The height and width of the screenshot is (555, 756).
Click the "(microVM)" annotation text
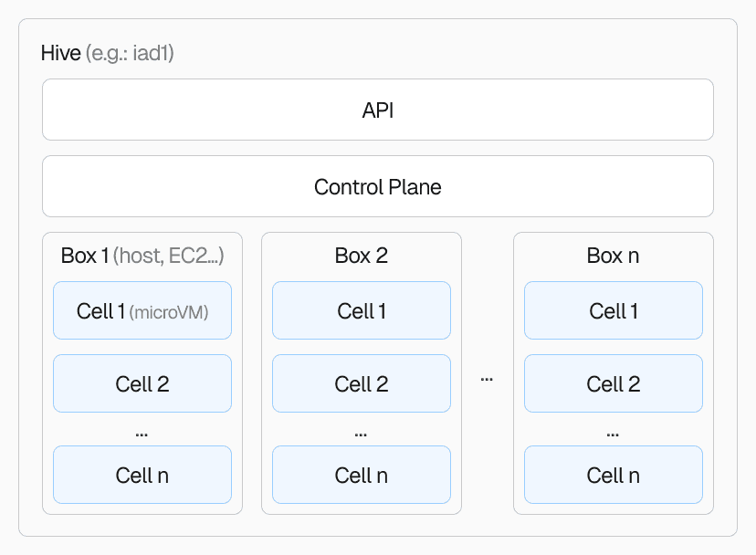(170, 312)
